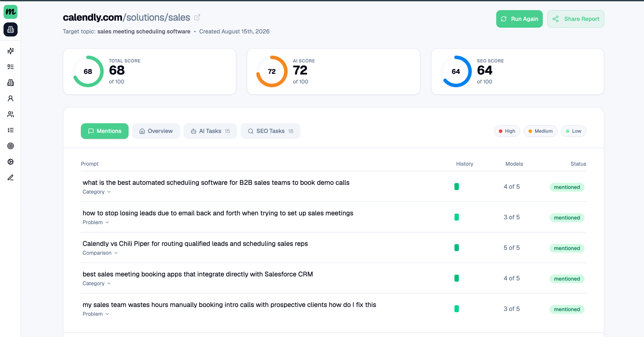Screen dimensions: 644x337
Task: Open the B2B sales demo calls prompt
Action: (216, 183)
